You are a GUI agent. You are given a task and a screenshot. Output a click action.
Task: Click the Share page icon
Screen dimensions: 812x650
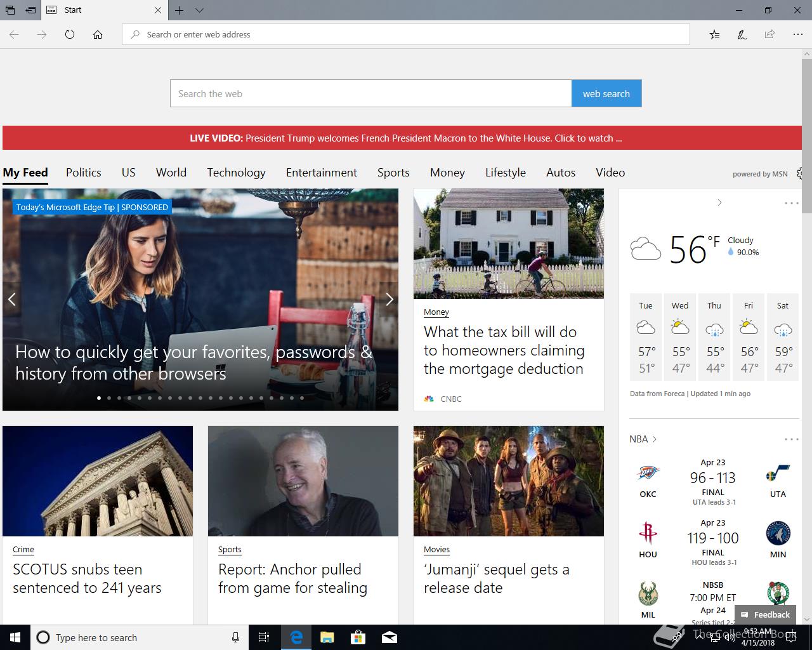[769, 34]
